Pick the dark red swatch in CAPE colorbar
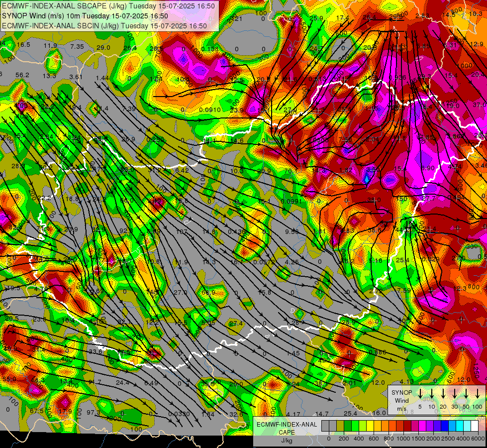The width and height of the screenshot is (487, 448). 408,426
